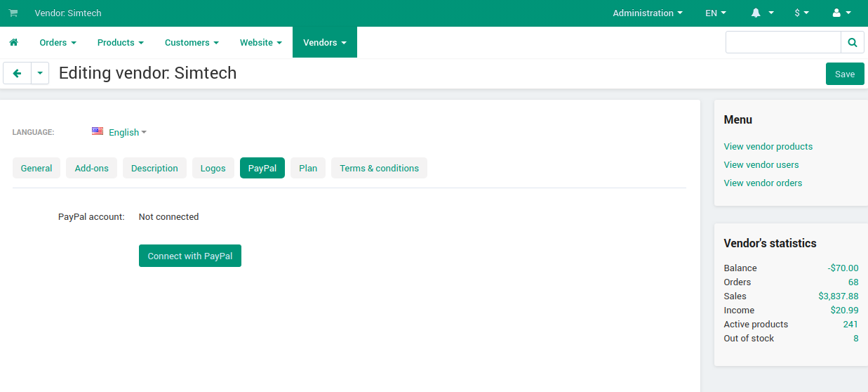Click the Vendor's statistics heading
Image resolution: width=868 pixels, height=392 pixels.
click(x=770, y=243)
